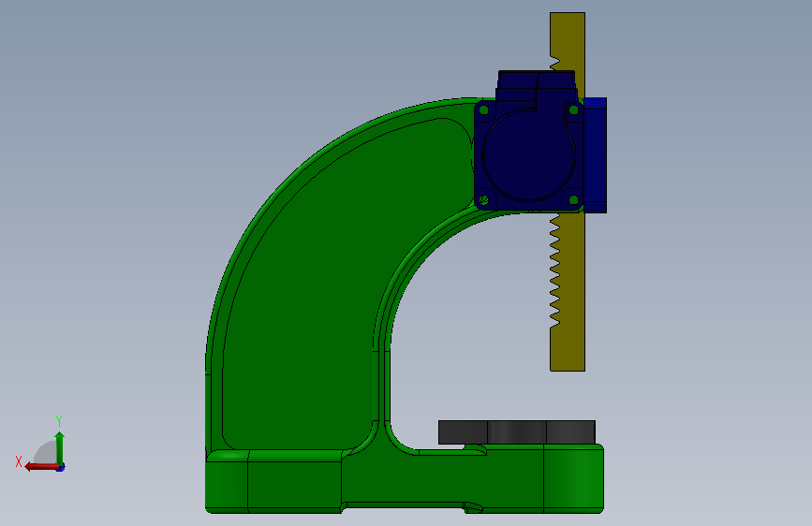The height and width of the screenshot is (526, 812).
Task: Select the circular cover on blue housing
Action: click(529, 154)
